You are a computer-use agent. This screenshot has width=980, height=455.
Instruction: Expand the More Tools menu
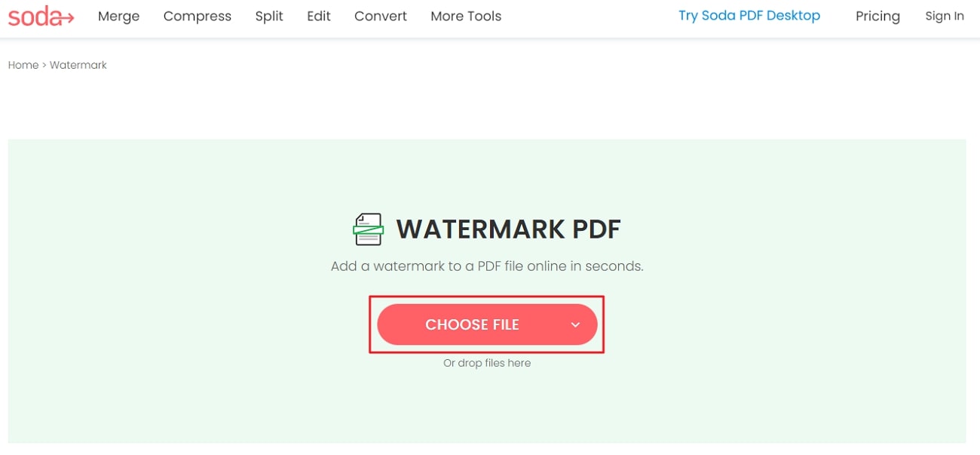465,16
